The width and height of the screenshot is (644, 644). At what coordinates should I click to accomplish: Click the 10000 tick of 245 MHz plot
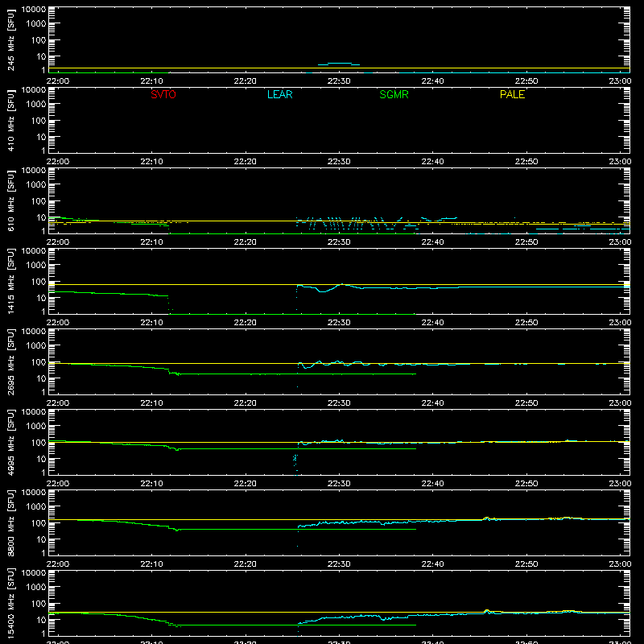[34, 10]
